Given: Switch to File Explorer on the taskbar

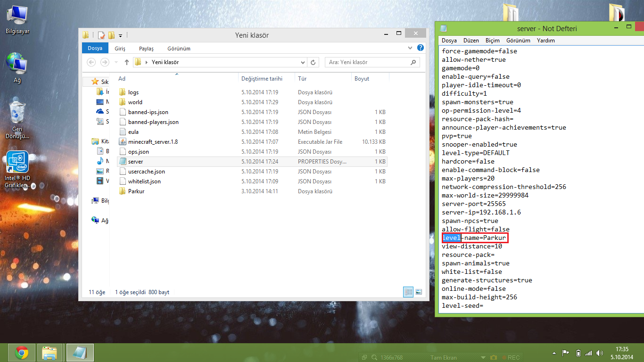Looking at the screenshot, I should [x=50, y=353].
